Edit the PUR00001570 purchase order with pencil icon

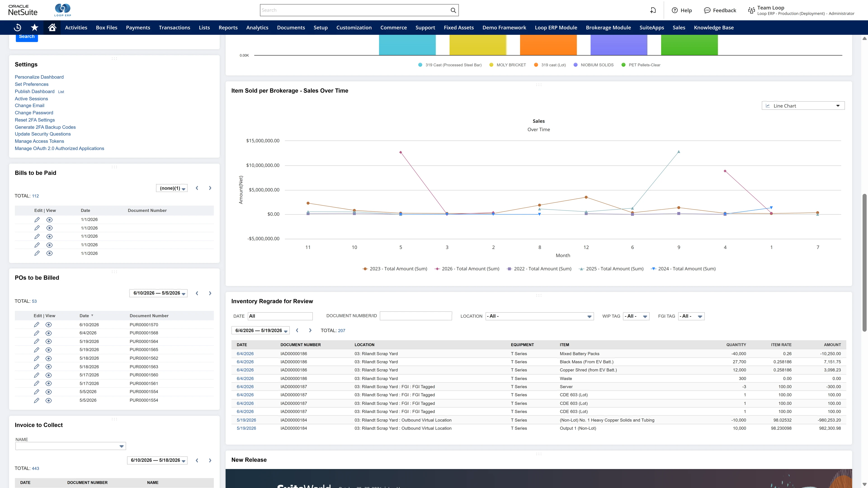pos(36,325)
